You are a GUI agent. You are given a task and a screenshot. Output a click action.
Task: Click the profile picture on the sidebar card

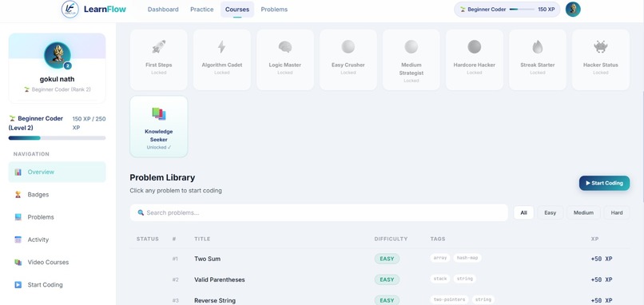point(58,55)
